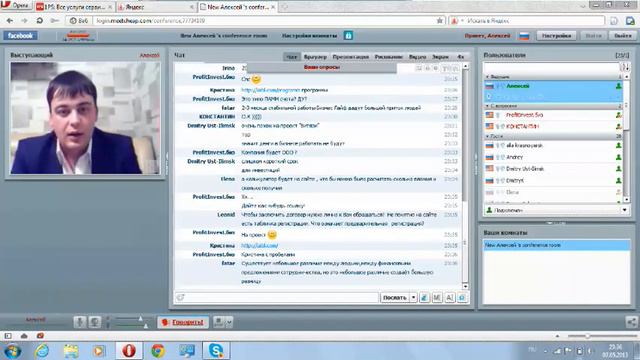Open Windows Start button

[13, 351]
